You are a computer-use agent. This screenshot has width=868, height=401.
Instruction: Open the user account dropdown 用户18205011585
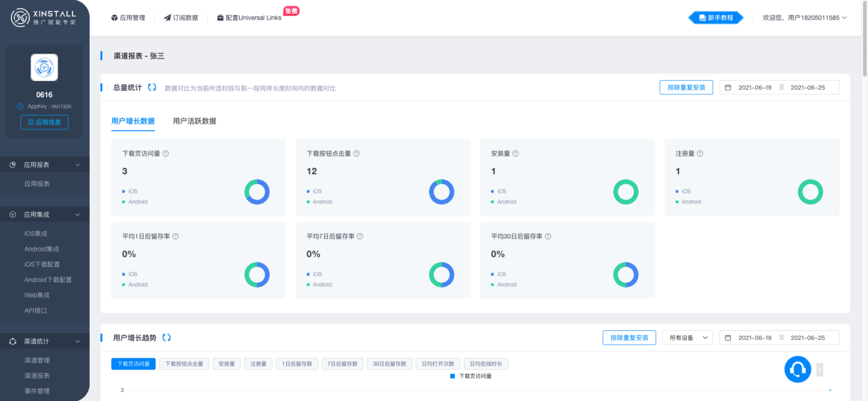pyautogui.click(x=805, y=18)
